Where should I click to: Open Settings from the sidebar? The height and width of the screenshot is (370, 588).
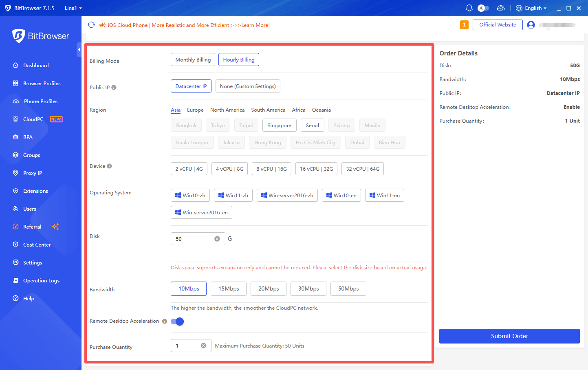[33, 262]
